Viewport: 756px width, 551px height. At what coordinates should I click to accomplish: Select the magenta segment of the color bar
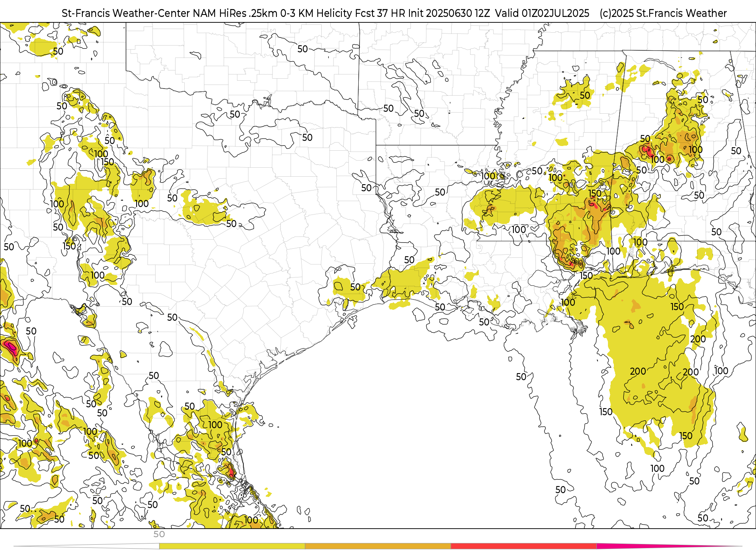click(x=669, y=546)
